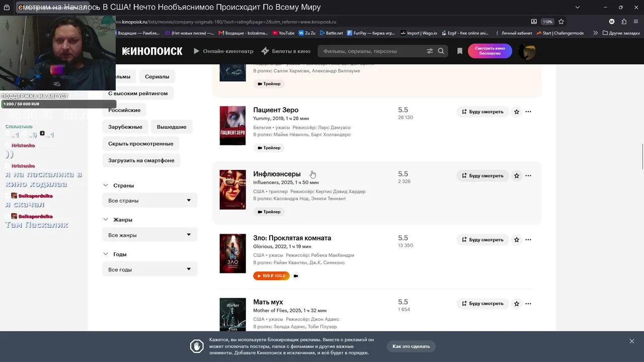Open the Все годы dropdown

(150, 270)
